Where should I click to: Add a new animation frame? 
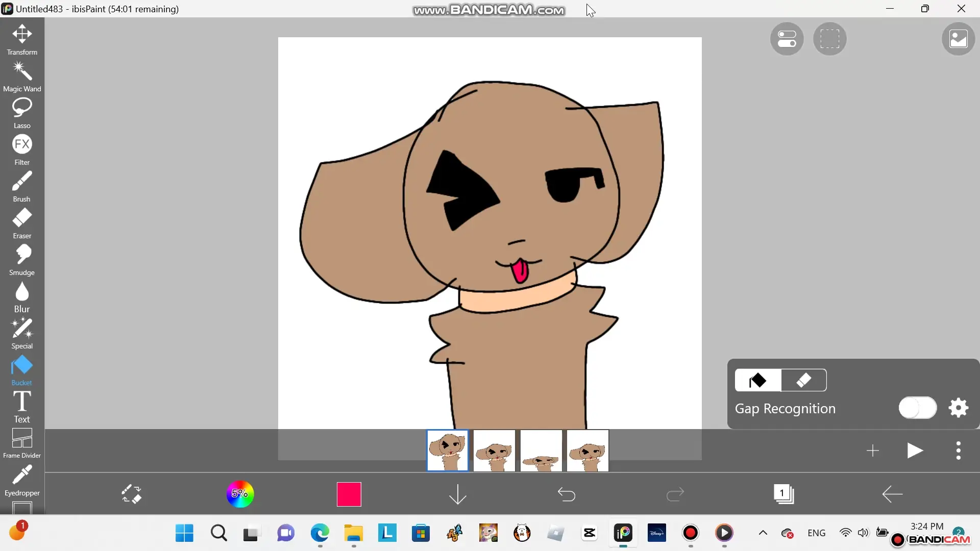pyautogui.click(x=872, y=450)
